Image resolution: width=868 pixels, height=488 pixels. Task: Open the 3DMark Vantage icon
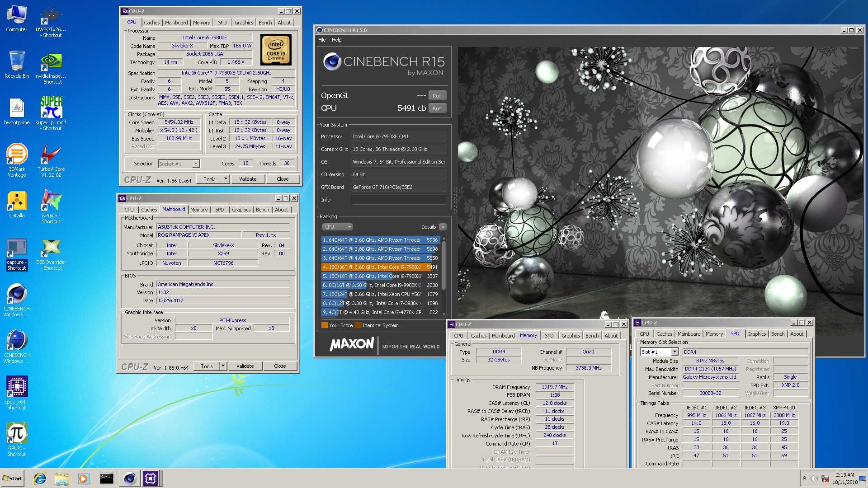pos(17,160)
